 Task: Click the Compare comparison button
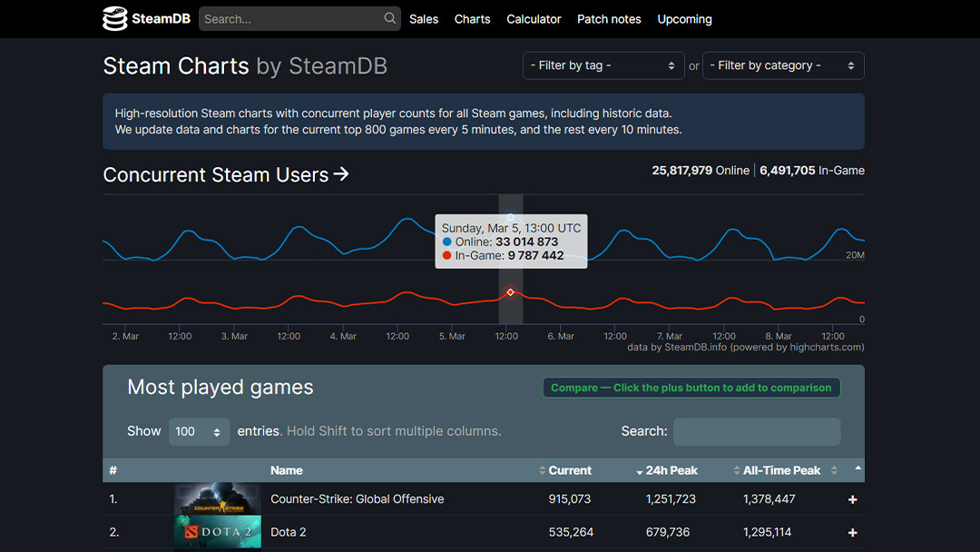[x=691, y=388]
